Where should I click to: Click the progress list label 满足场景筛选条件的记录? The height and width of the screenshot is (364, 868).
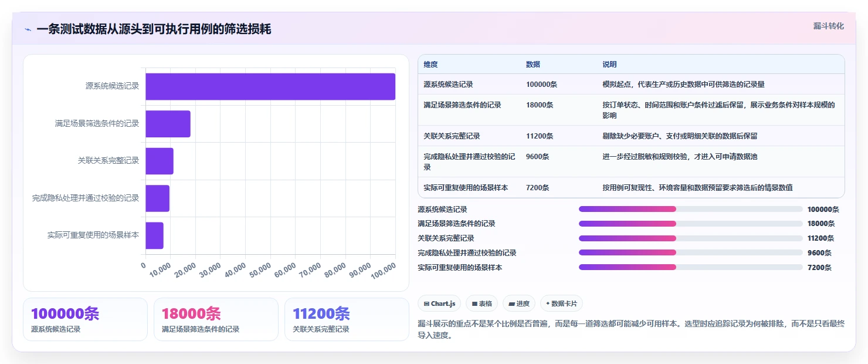point(456,224)
